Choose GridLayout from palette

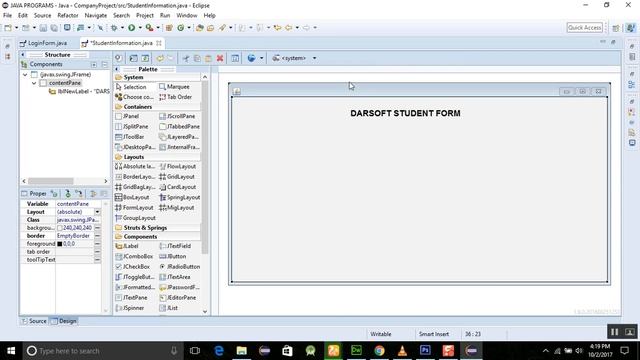pyautogui.click(x=177, y=177)
